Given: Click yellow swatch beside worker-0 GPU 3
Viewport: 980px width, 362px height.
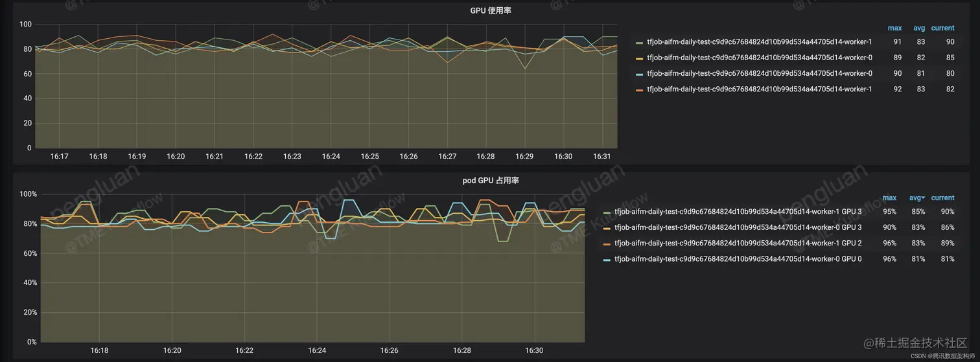Looking at the screenshot, I should coord(607,227).
